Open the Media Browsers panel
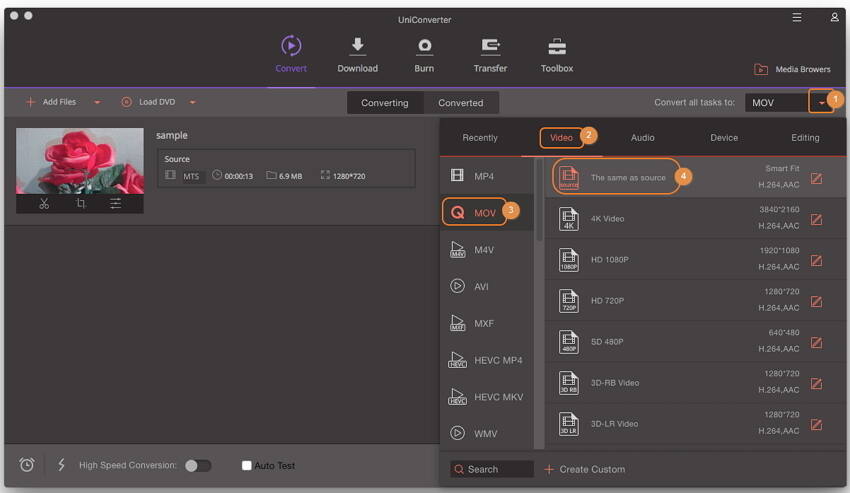Image resolution: width=850 pixels, height=493 pixels. coord(792,69)
